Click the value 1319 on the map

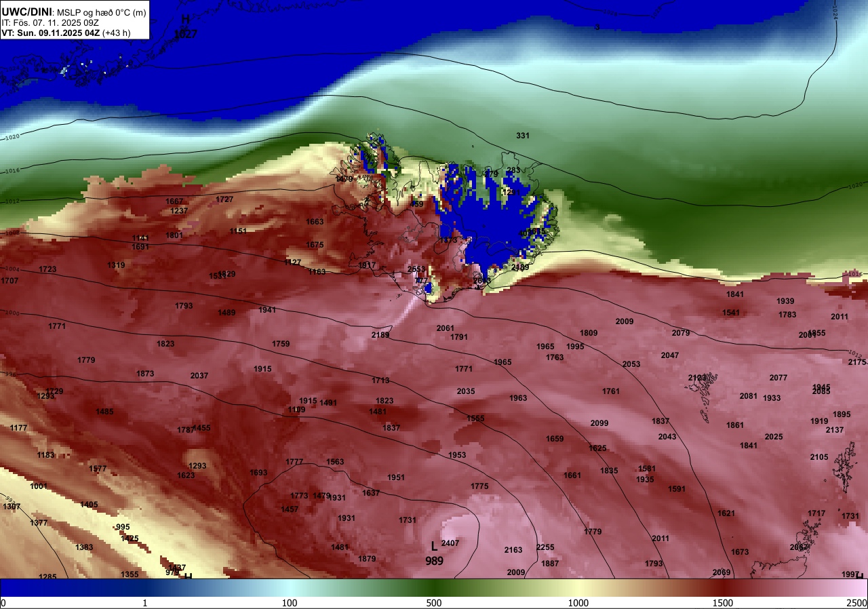[116, 265]
